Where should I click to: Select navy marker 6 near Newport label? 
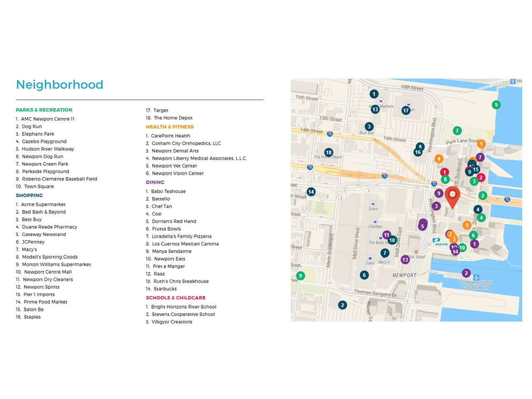click(364, 275)
